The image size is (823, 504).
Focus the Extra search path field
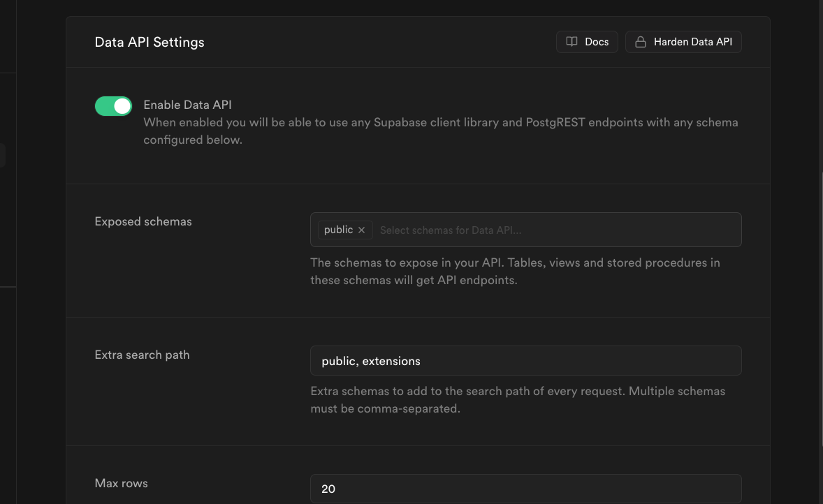point(525,361)
